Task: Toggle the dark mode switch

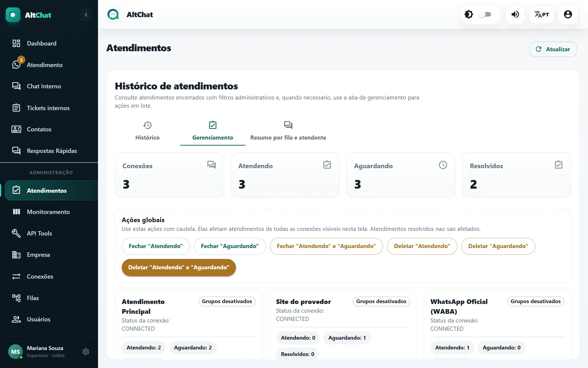Action: tap(485, 14)
